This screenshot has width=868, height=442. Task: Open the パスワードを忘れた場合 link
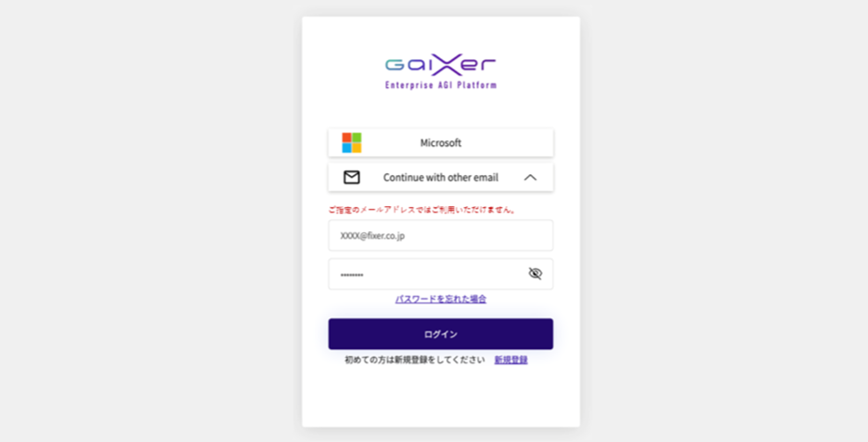441,300
